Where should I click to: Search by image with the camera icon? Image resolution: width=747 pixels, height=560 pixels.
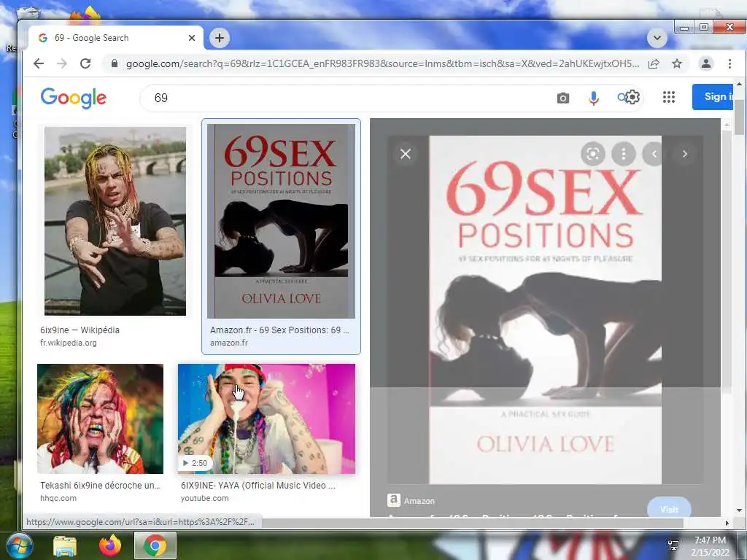(562, 98)
